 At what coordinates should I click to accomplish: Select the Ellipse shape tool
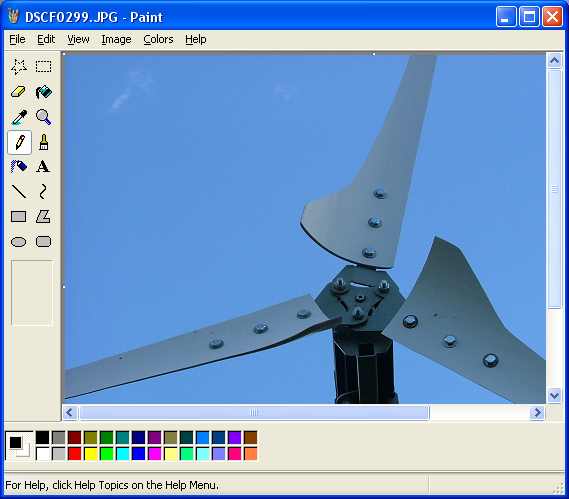(x=19, y=242)
